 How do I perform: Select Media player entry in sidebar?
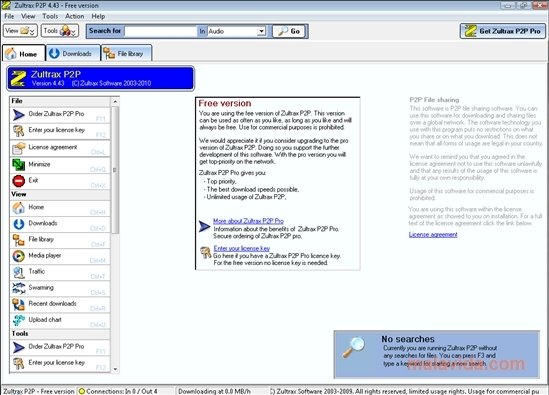click(60, 256)
